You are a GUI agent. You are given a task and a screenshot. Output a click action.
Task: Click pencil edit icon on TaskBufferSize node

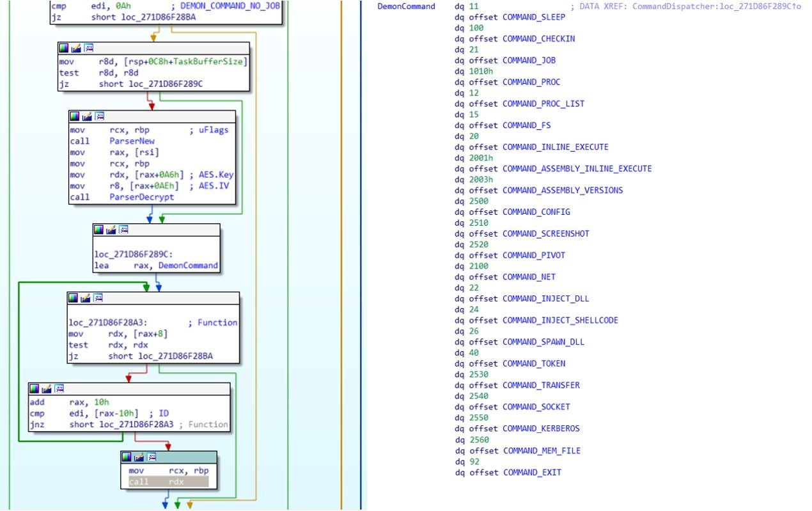(76, 48)
